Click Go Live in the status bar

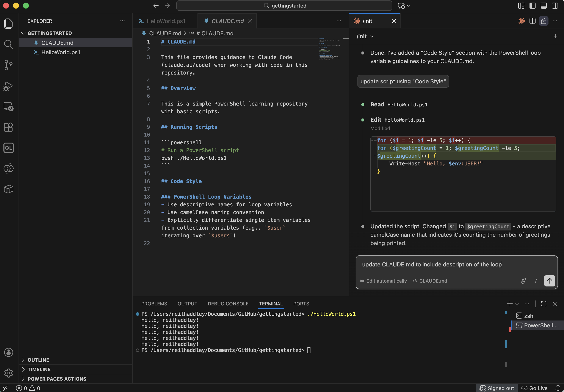(534, 388)
